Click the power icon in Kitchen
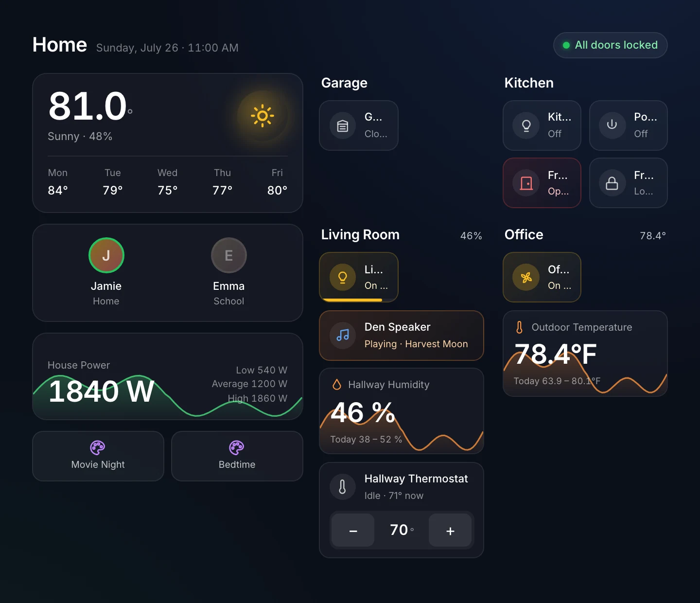The width and height of the screenshot is (700, 603). point(612,125)
